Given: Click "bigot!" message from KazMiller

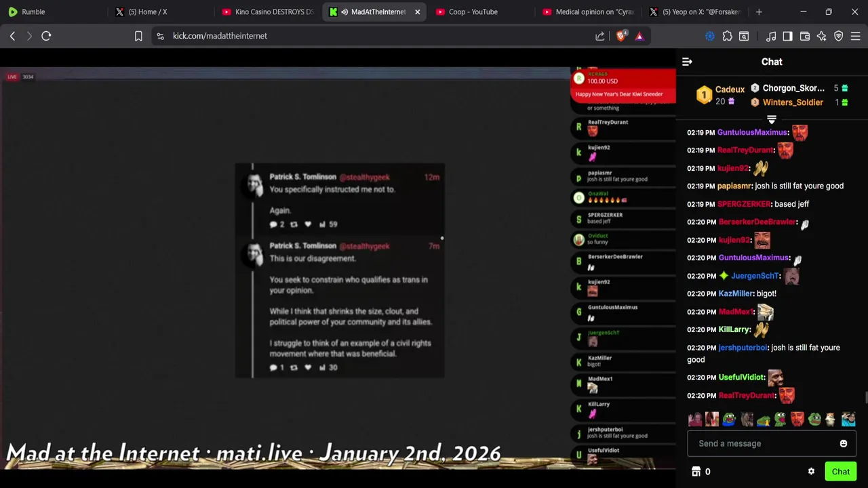Looking at the screenshot, I should pos(766,293).
